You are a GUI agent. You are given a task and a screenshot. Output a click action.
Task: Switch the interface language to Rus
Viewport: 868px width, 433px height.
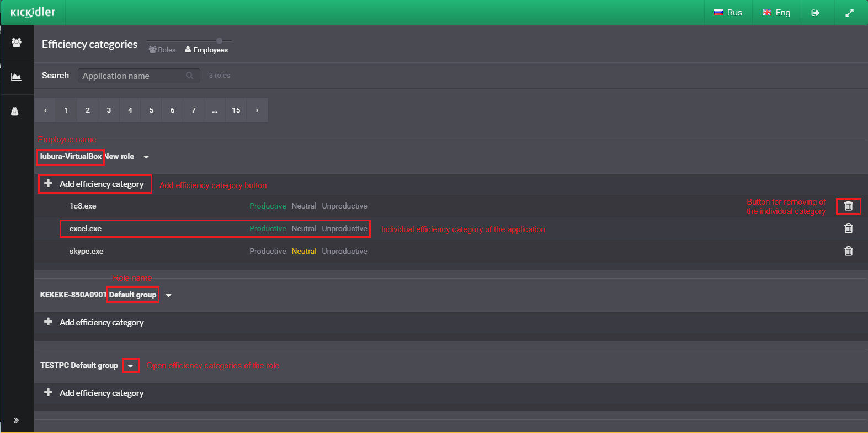(728, 13)
